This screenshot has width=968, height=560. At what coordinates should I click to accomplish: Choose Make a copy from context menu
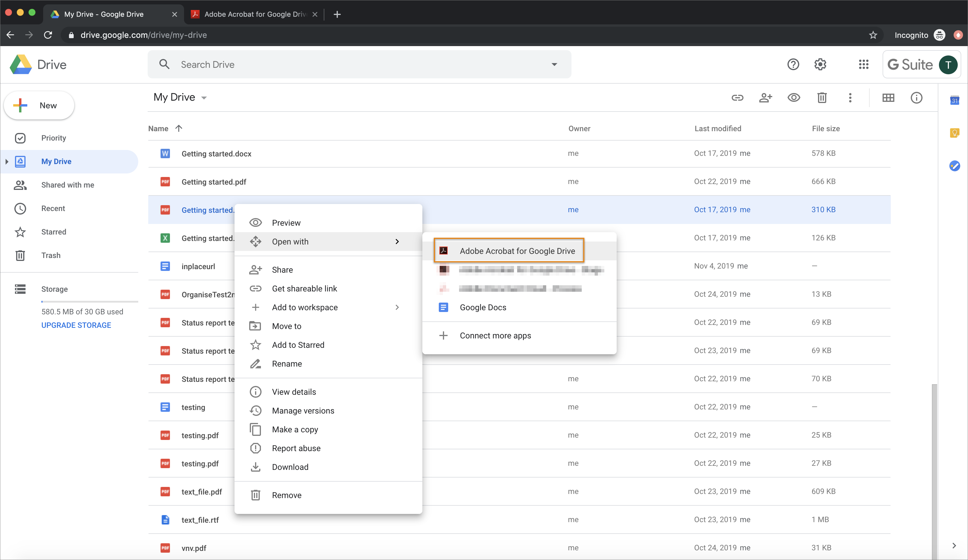tap(295, 429)
